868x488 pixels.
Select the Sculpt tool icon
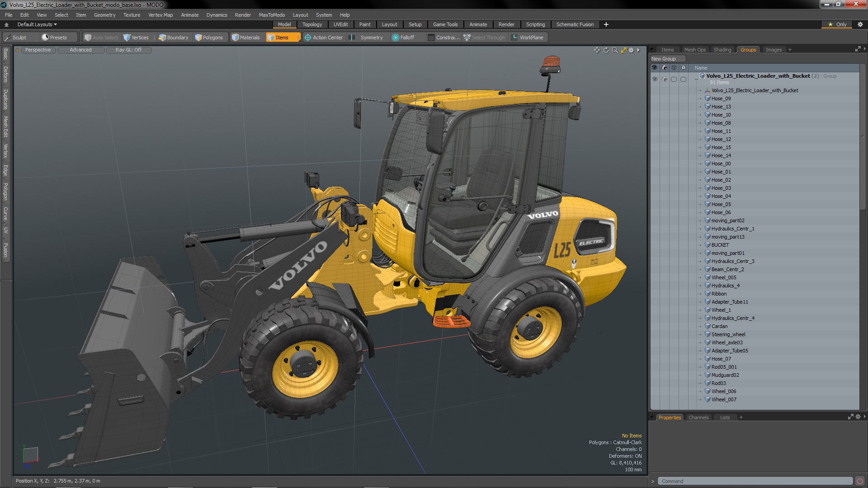(8, 38)
